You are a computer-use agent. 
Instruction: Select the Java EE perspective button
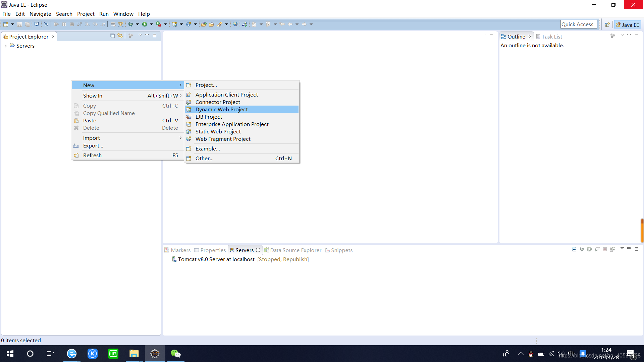[628, 24]
